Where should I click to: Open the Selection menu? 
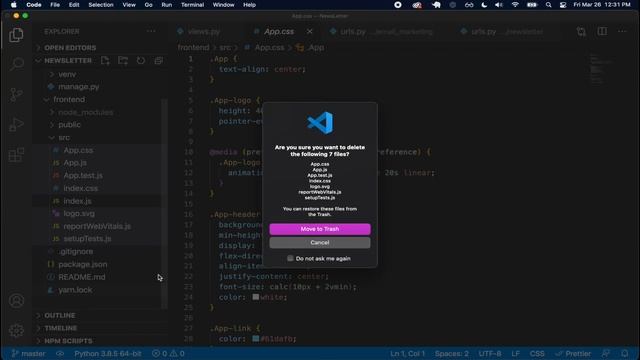pos(101,5)
